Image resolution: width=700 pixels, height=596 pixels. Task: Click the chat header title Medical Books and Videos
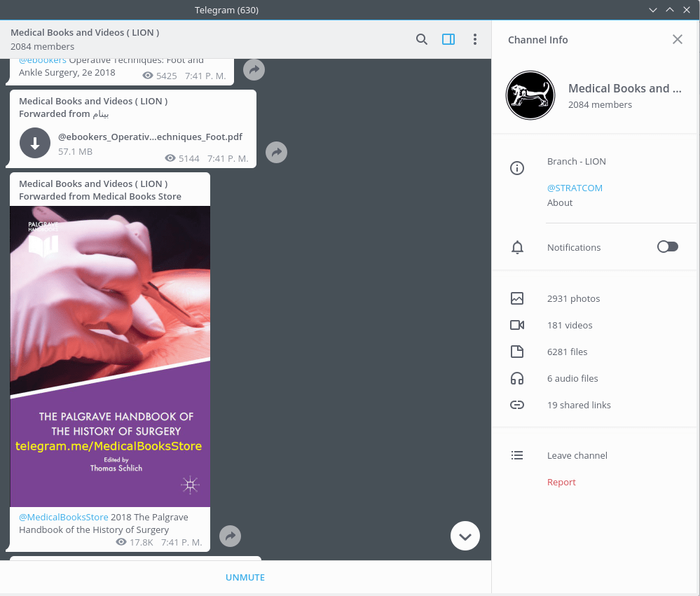tap(85, 32)
